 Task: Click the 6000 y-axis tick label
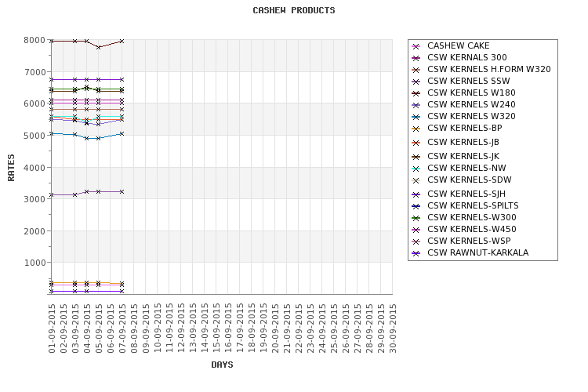pyautogui.click(x=34, y=104)
